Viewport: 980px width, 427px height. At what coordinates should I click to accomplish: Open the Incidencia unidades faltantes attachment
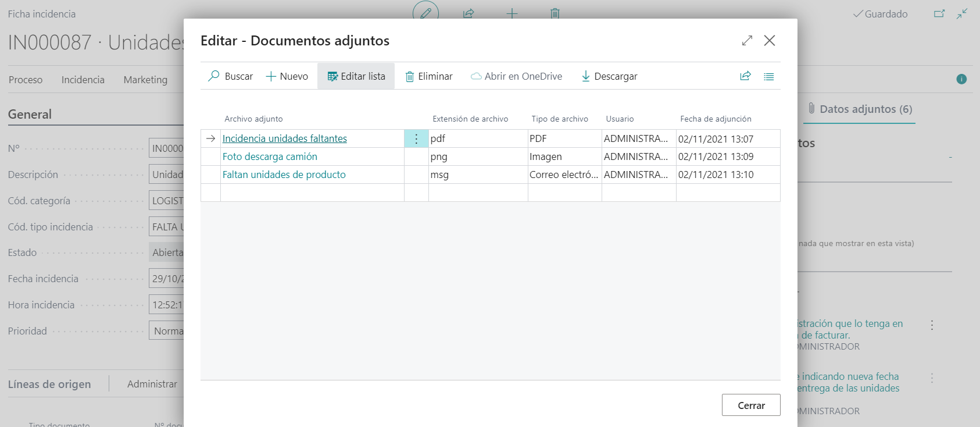pyautogui.click(x=284, y=138)
